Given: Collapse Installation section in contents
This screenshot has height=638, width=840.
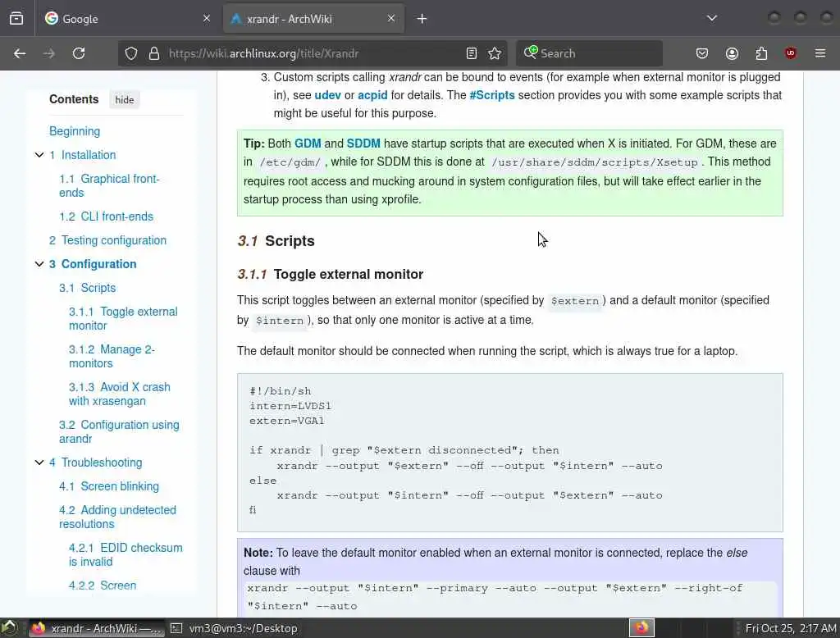Looking at the screenshot, I should point(39,155).
